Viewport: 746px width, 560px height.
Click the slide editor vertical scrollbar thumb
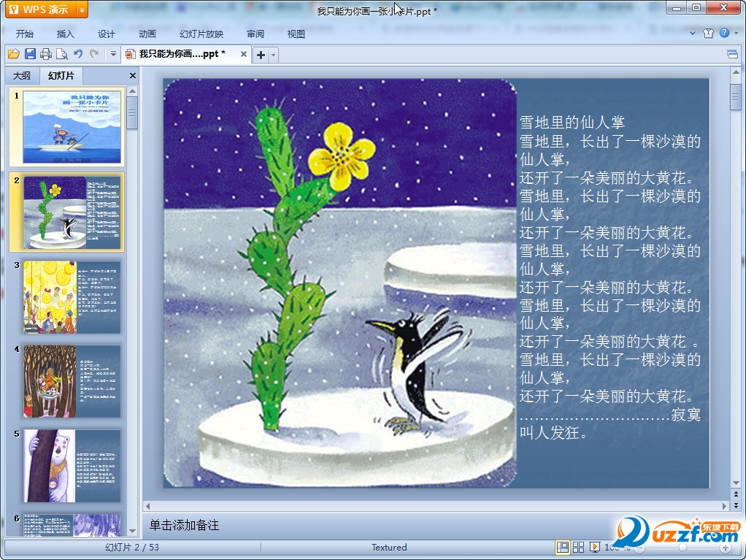pos(736,98)
